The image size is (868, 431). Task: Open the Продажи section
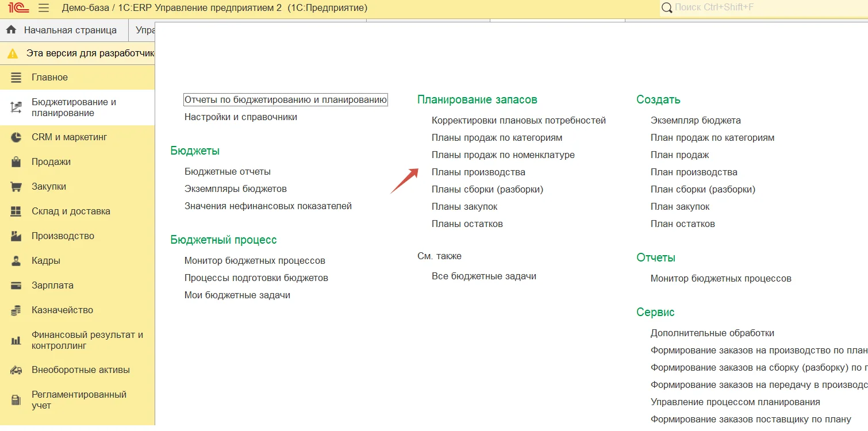click(x=77, y=162)
